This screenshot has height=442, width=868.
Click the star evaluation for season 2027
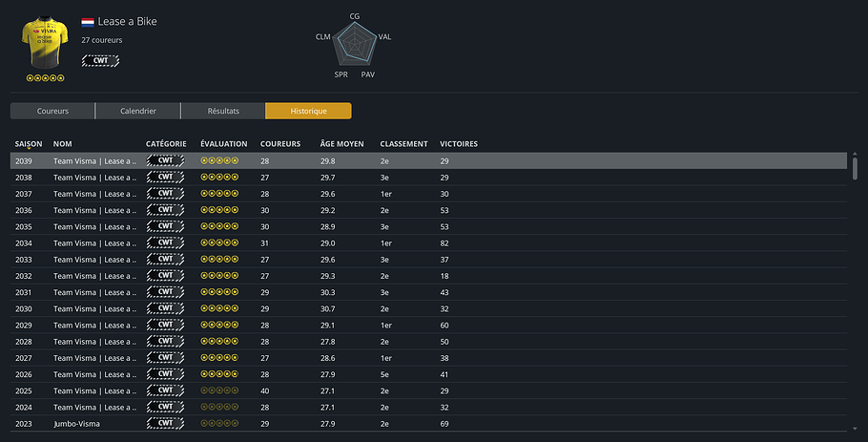point(219,358)
